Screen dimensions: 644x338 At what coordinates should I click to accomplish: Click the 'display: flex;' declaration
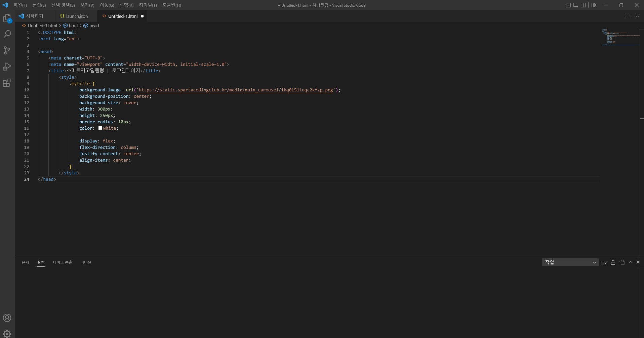pos(97,141)
